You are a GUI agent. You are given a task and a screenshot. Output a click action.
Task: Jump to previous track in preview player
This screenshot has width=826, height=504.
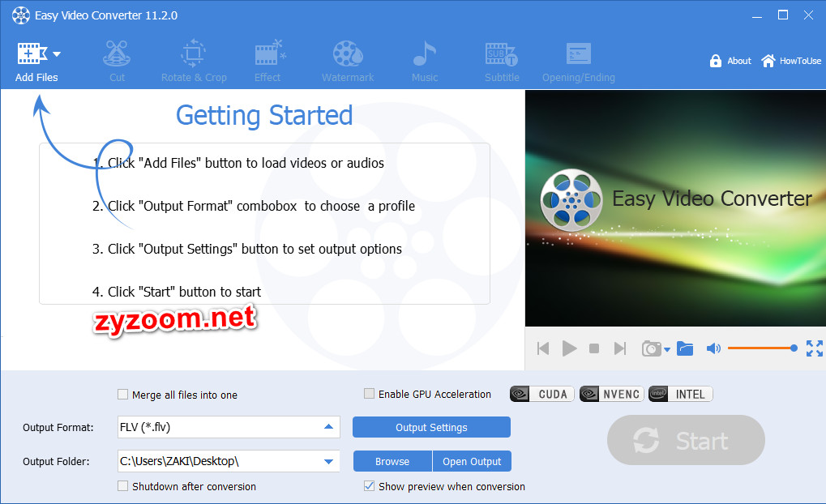coord(543,348)
